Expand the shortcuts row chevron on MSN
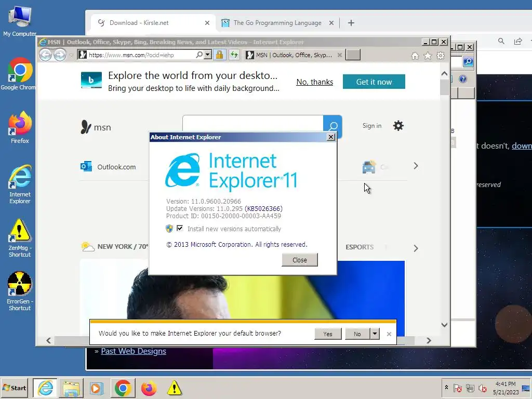This screenshot has height=399, width=532. (416, 166)
